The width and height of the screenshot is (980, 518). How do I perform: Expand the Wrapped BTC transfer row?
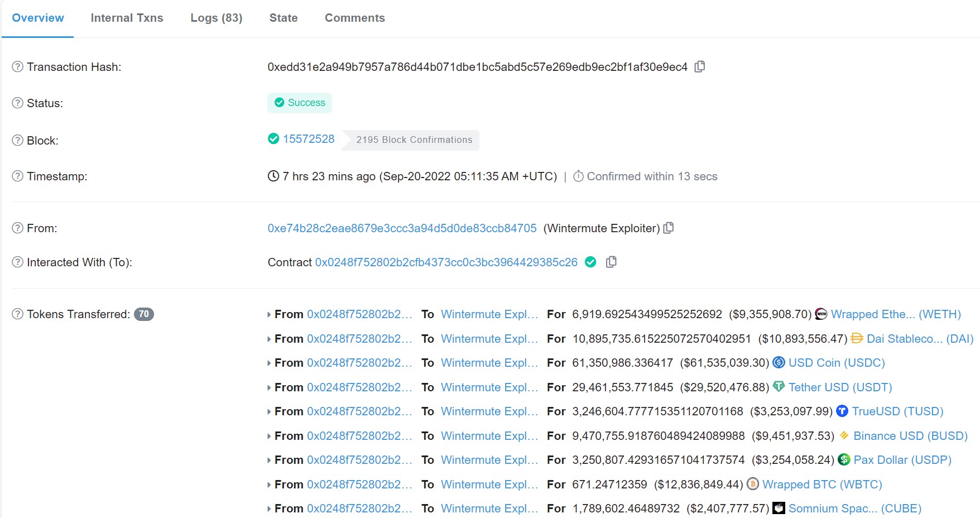[x=269, y=484]
